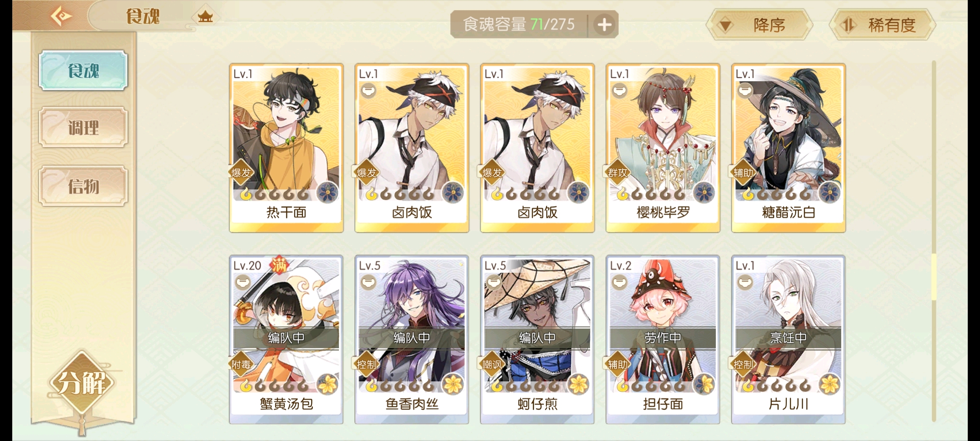This screenshot has width=980, height=441.
Task: Tap the back arrow icon
Action: tap(61, 16)
